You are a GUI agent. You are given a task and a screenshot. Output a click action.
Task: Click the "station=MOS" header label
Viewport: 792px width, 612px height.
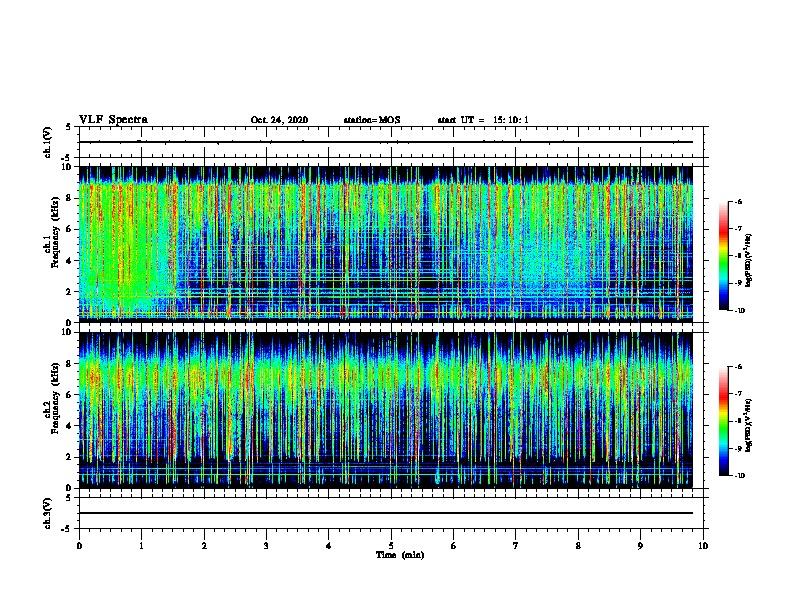click(x=372, y=120)
